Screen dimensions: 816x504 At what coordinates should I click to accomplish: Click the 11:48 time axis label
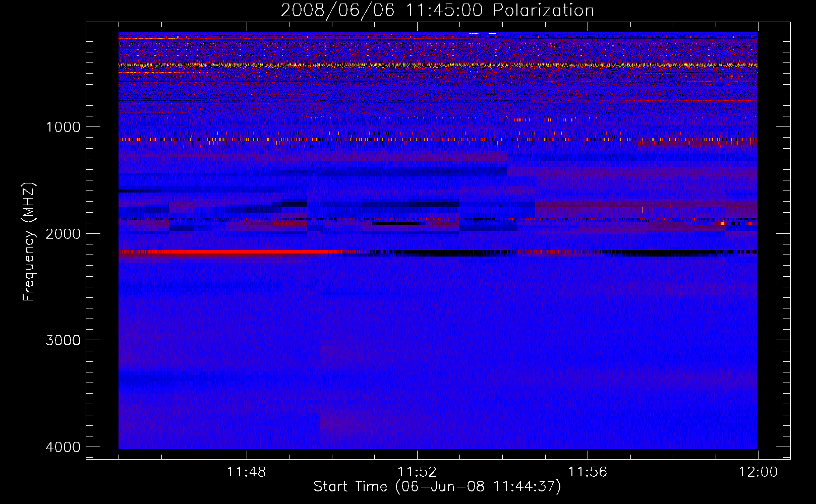[x=246, y=472]
